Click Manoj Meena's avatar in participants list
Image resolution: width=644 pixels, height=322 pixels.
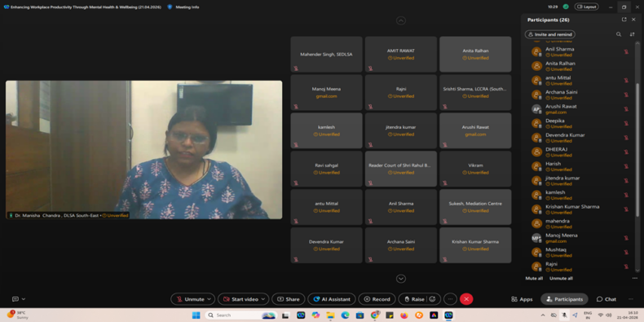point(536,238)
